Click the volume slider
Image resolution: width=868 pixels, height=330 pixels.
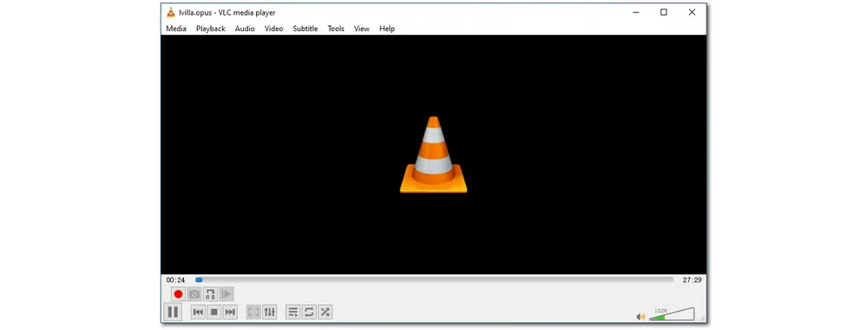point(672,314)
